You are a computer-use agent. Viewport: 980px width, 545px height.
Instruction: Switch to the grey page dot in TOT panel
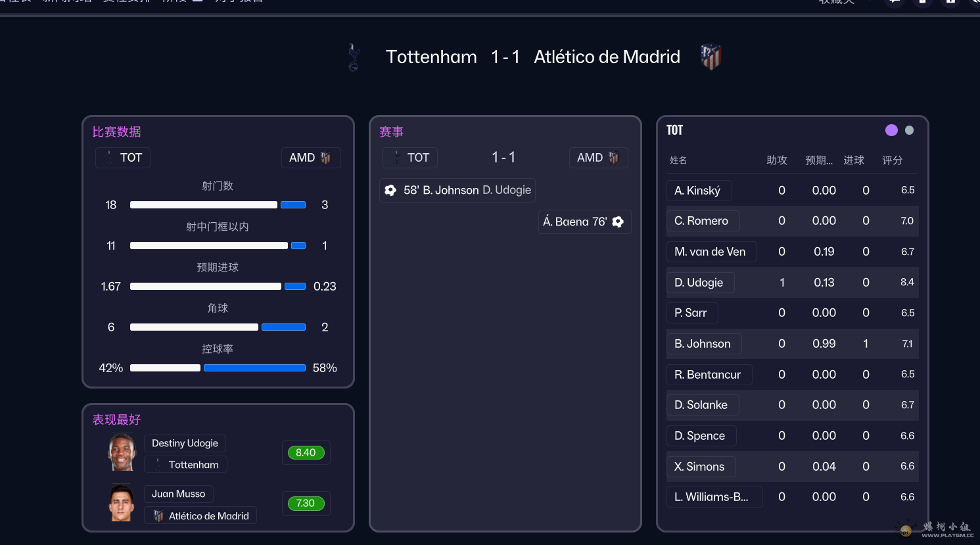click(x=909, y=130)
